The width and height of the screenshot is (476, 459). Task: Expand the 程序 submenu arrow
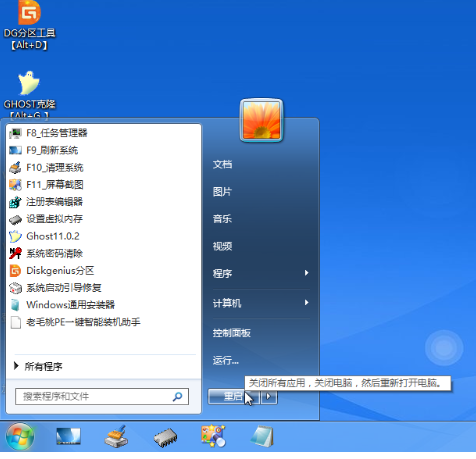[x=306, y=273]
